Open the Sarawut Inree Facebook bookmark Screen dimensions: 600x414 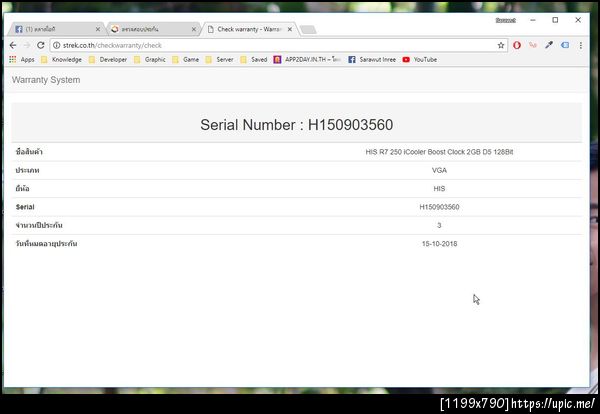[x=372, y=59]
